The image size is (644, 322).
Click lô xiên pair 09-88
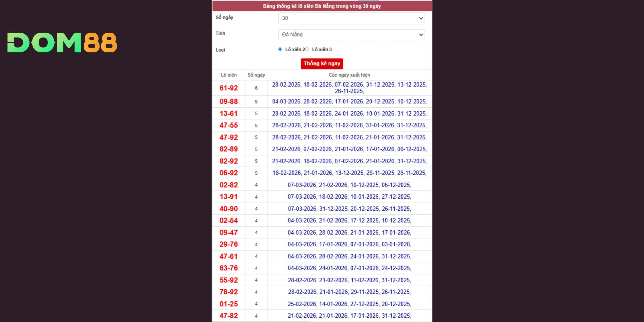point(228,101)
